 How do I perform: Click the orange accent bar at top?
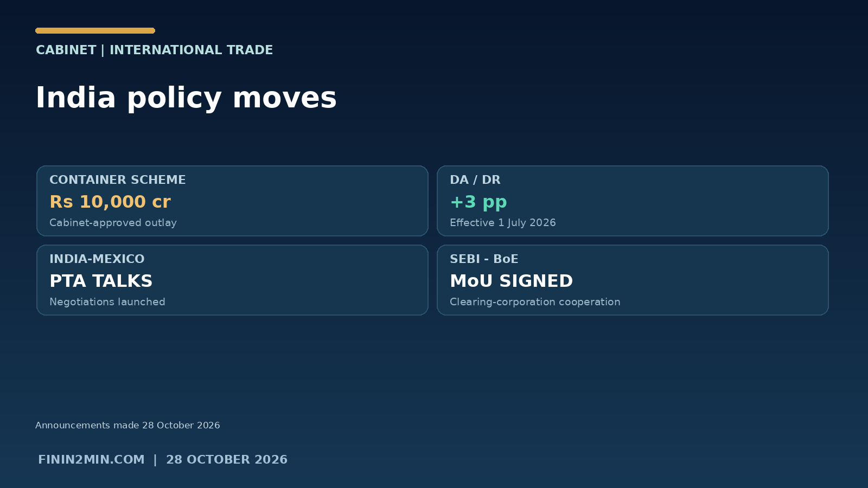95,30
